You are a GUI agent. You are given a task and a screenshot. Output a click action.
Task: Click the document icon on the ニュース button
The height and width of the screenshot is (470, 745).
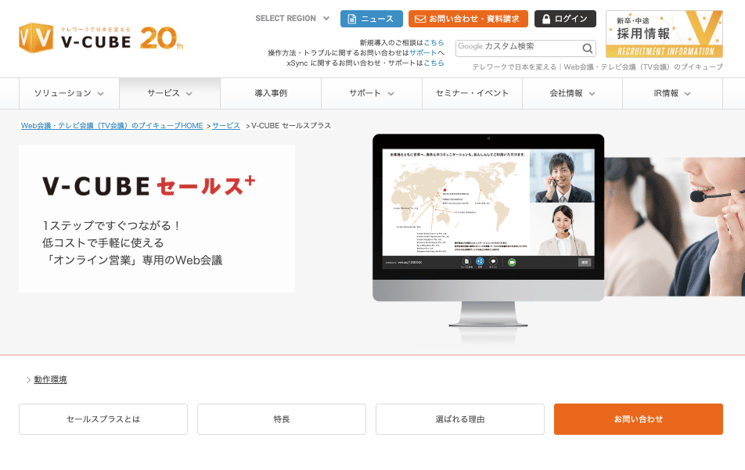352,19
